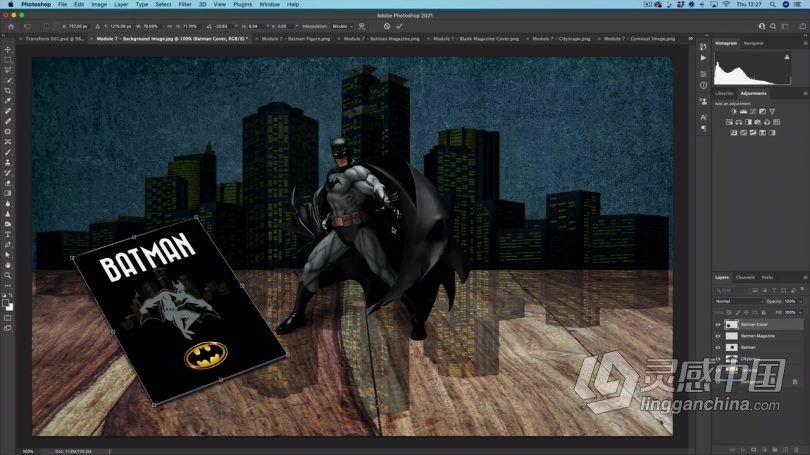Open the Cityscape.png document tab

click(x=560, y=39)
